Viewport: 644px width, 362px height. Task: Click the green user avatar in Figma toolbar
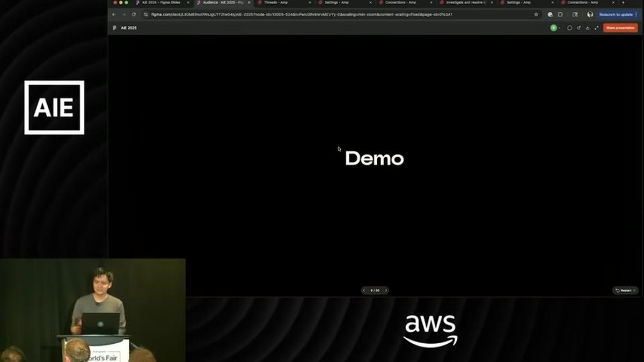coord(553,28)
